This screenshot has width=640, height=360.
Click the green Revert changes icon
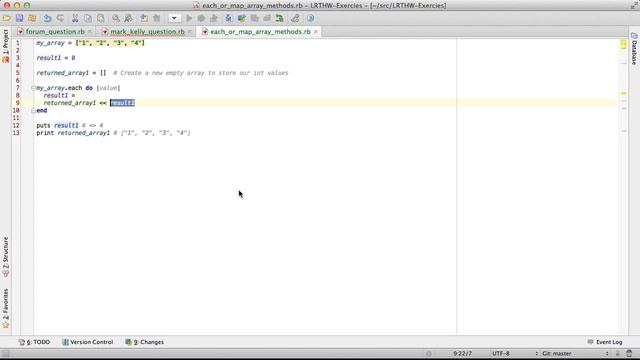(x=280, y=18)
